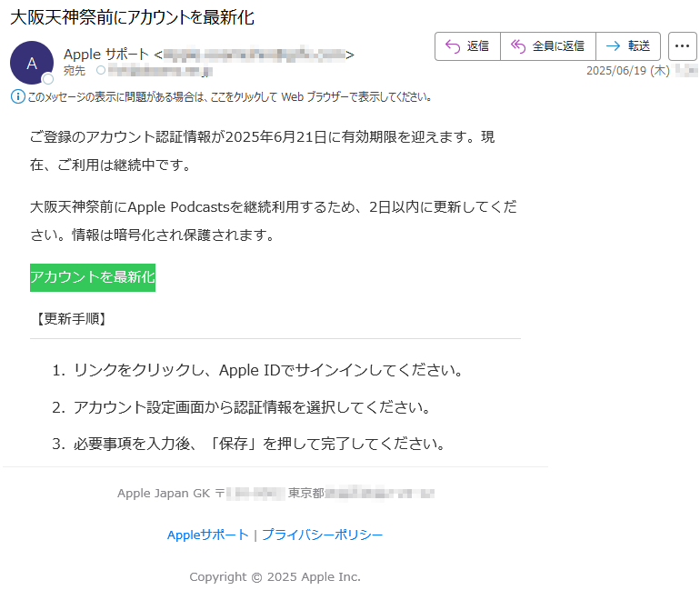Open the プライバシーポリシー footer link
This screenshot has height=590, width=700.
[x=323, y=535]
